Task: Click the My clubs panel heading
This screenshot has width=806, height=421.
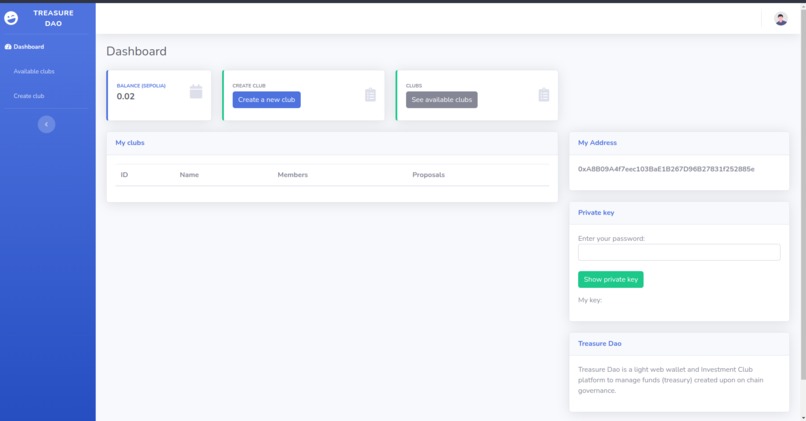Action: (x=130, y=143)
